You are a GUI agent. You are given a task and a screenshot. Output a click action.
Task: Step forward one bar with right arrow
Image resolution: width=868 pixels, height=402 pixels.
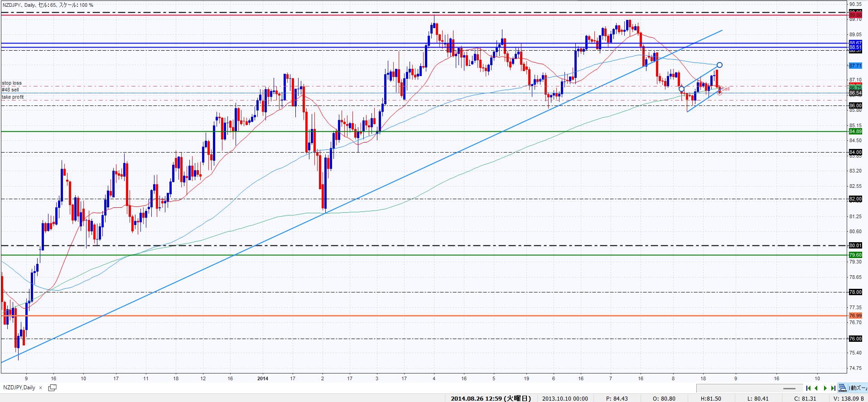[x=825, y=388]
